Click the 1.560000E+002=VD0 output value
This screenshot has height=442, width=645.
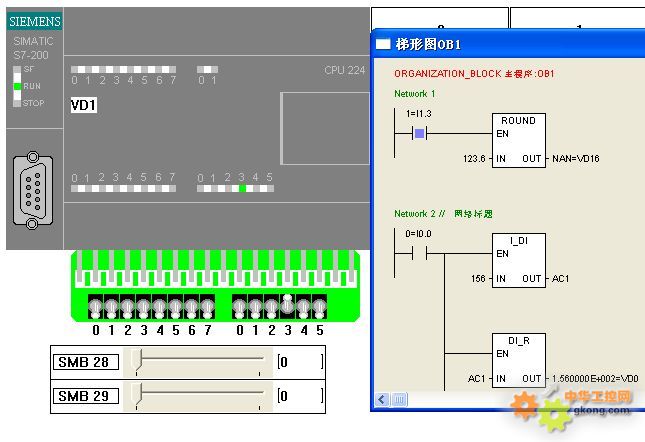(x=595, y=379)
